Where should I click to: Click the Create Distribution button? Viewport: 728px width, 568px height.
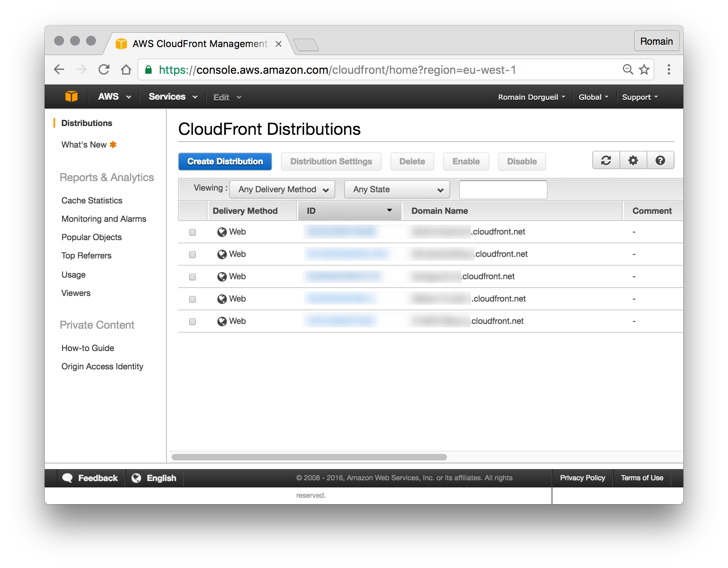[225, 161]
